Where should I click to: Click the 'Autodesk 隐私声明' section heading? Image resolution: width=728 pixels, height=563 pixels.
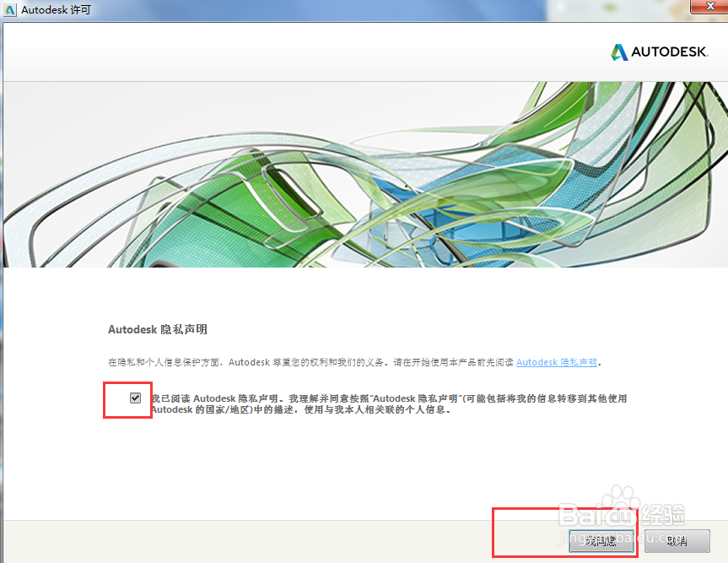pyautogui.click(x=159, y=330)
